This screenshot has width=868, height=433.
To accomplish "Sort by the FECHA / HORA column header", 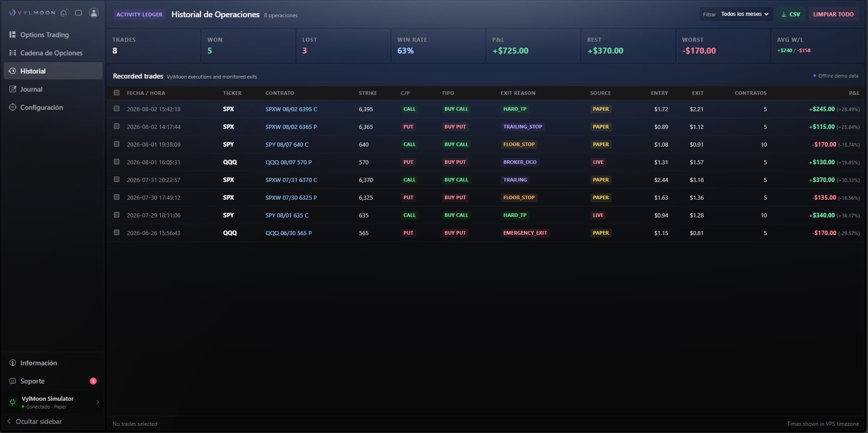I will [x=146, y=93].
